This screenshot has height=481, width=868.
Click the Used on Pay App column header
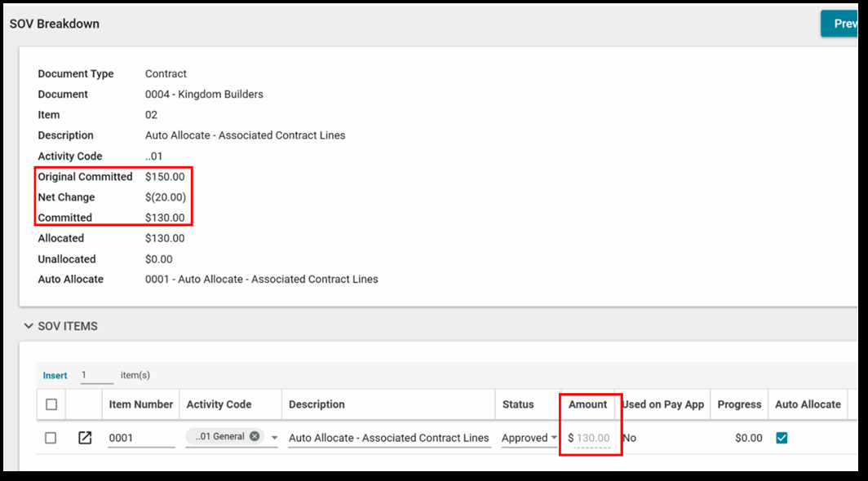click(662, 404)
